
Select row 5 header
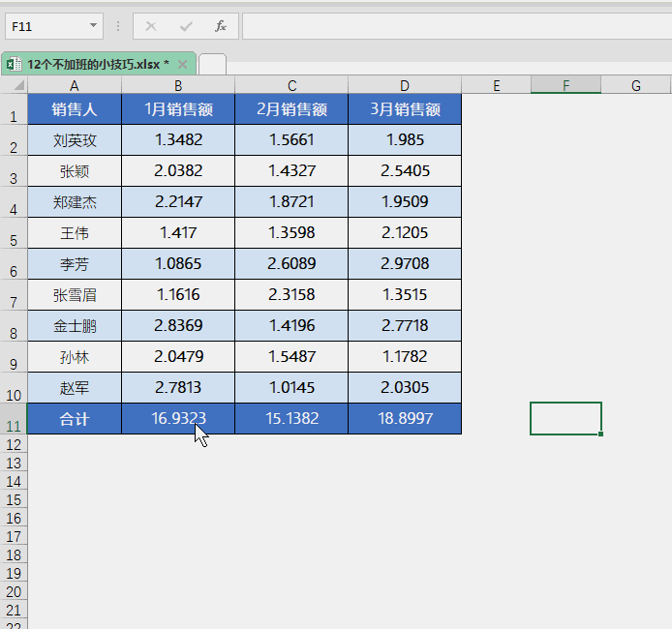click(x=14, y=239)
